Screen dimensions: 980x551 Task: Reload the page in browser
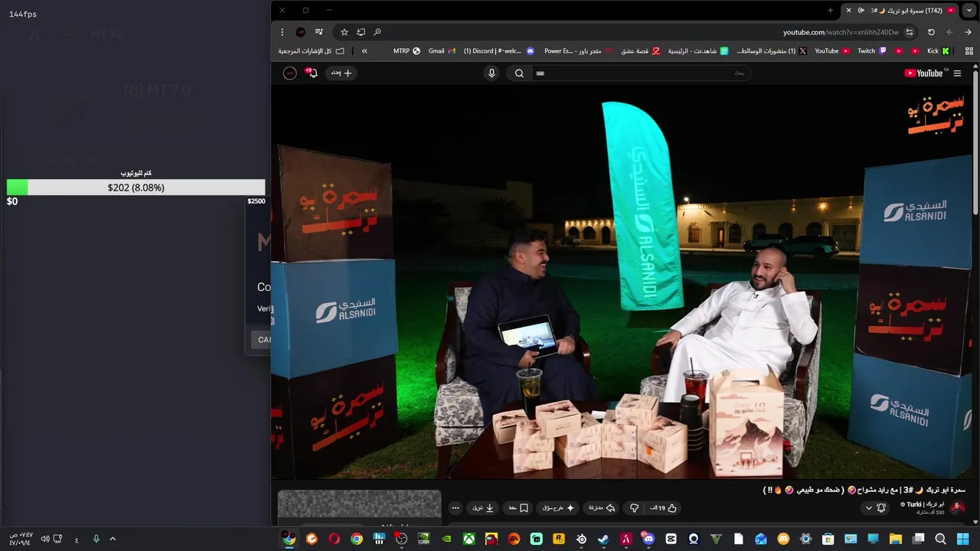coord(931,32)
